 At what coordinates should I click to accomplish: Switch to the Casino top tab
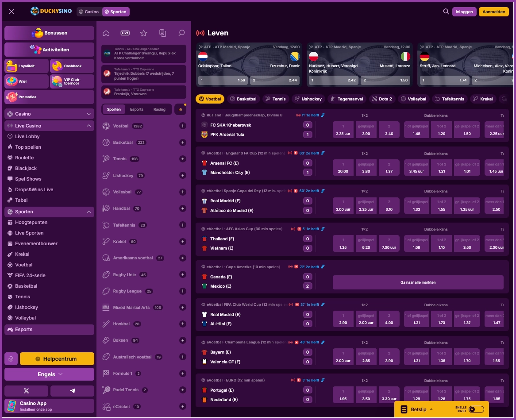(89, 12)
